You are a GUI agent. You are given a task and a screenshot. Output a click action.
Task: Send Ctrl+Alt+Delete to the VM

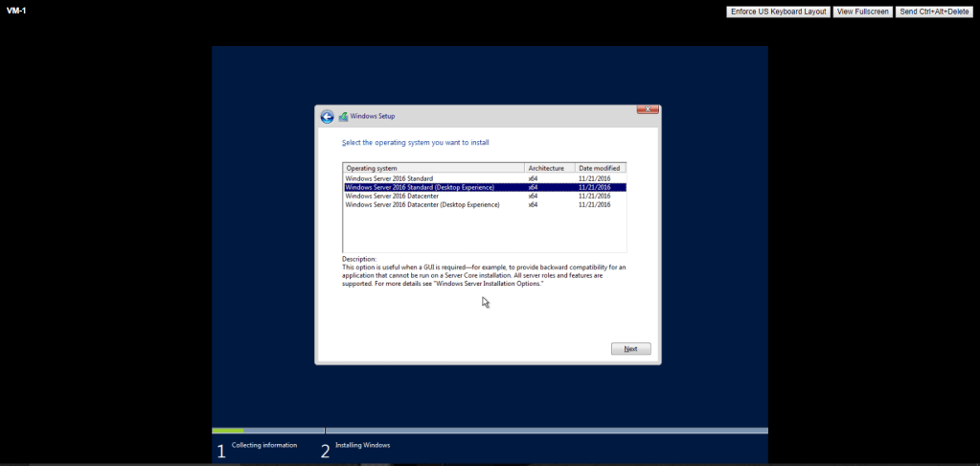pyautogui.click(x=934, y=12)
